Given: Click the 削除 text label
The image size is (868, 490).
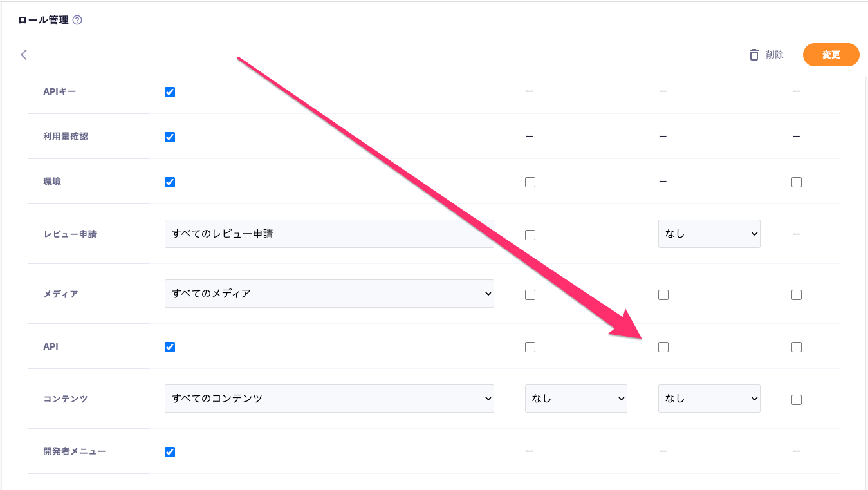Looking at the screenshot, I should click(775, 55).
